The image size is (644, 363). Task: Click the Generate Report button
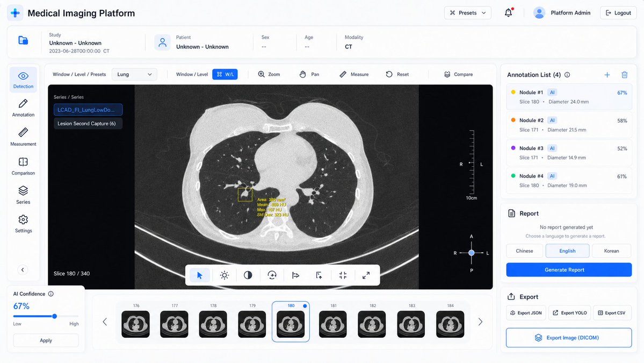(569, 269)
